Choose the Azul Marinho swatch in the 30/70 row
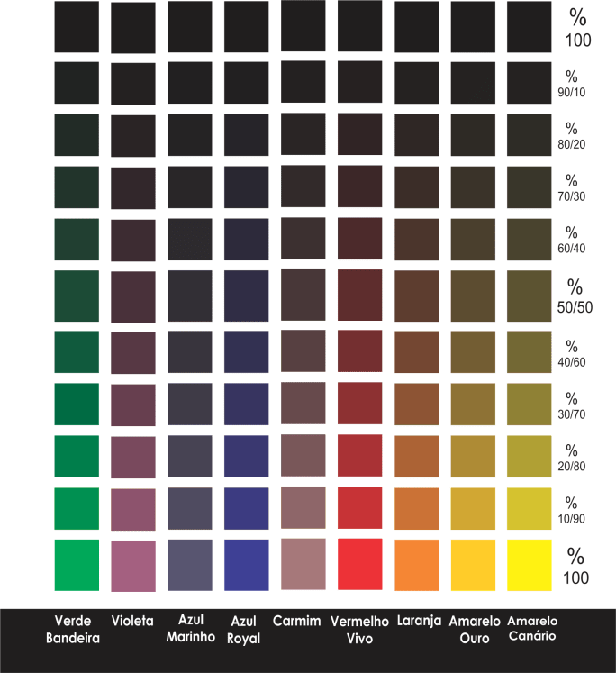Screen dimensions: 616x673 [189, 405]
